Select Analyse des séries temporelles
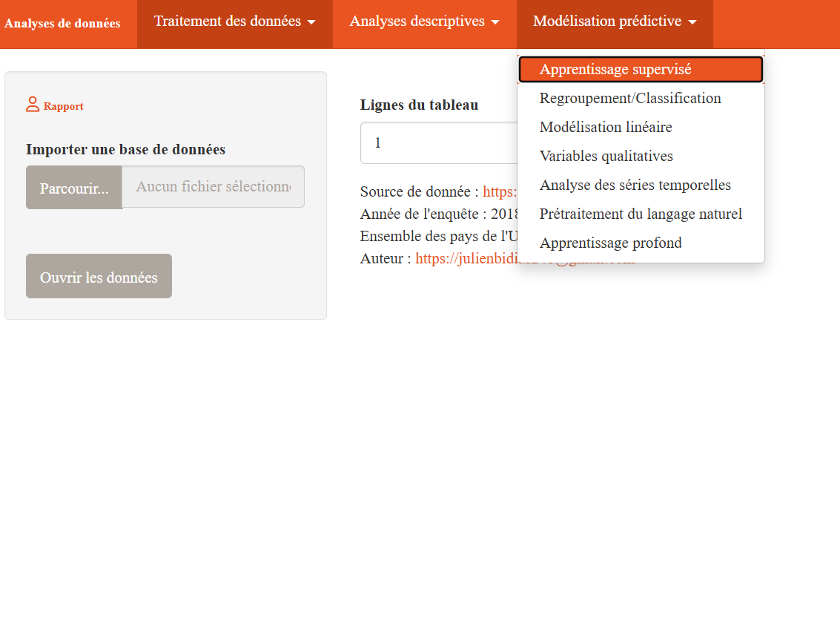Image resolution: width=840 pixels, height=624 pixels. (x=635, y=185)
